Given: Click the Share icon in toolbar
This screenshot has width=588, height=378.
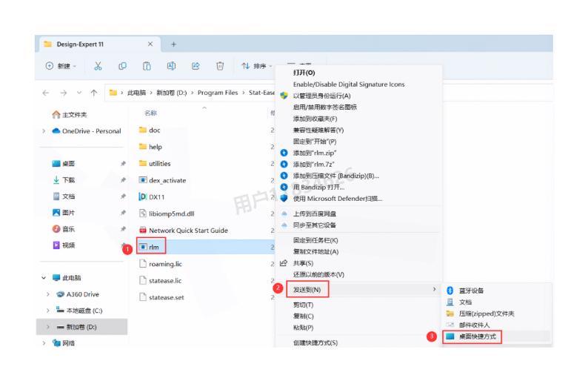Looking at the screenshot, I should pos(196,66).
